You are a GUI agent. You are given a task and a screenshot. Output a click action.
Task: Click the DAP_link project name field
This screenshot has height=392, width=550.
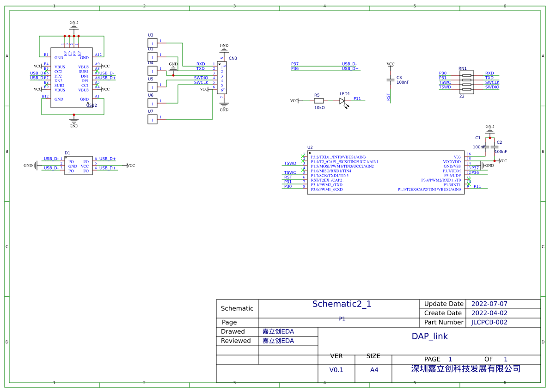pos(429,336)
